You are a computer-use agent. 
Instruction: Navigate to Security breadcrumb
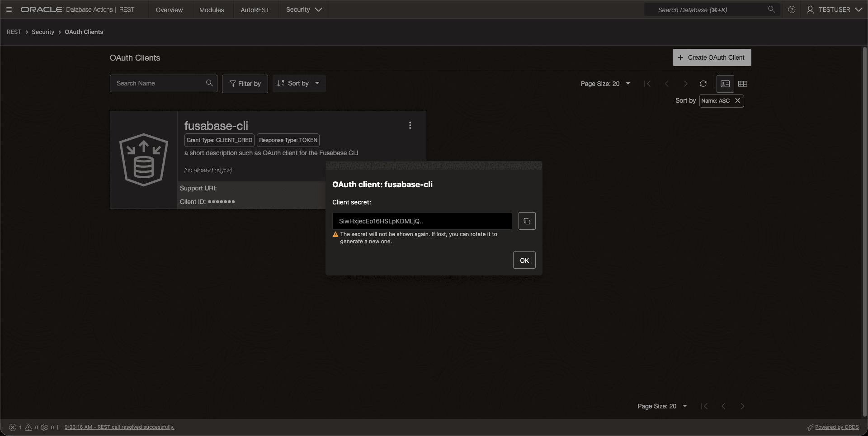43,32
